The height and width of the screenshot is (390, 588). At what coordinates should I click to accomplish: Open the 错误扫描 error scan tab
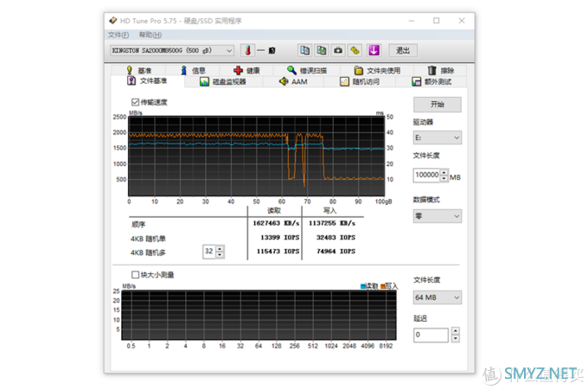click(307, 71)
